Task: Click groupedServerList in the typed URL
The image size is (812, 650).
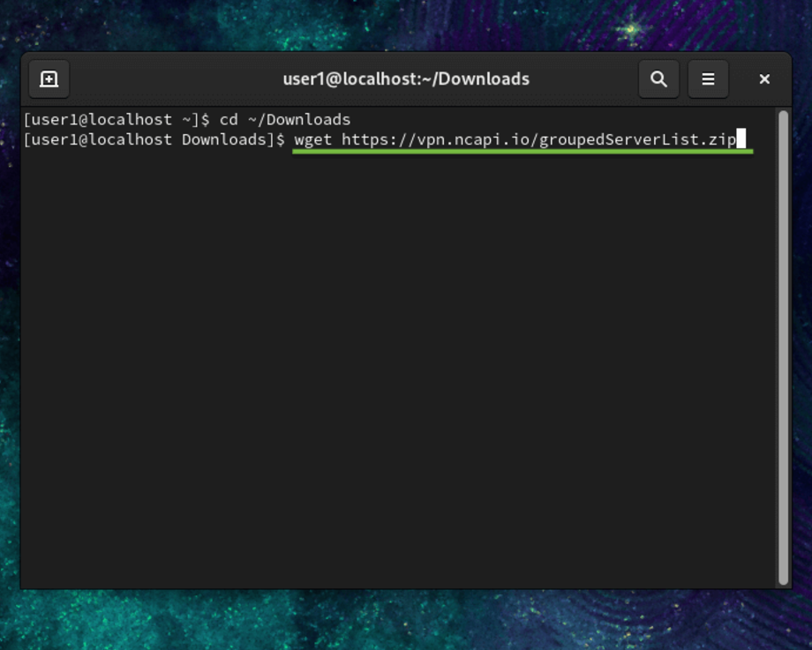Action: pyautogui.click(x=619, y=139)
